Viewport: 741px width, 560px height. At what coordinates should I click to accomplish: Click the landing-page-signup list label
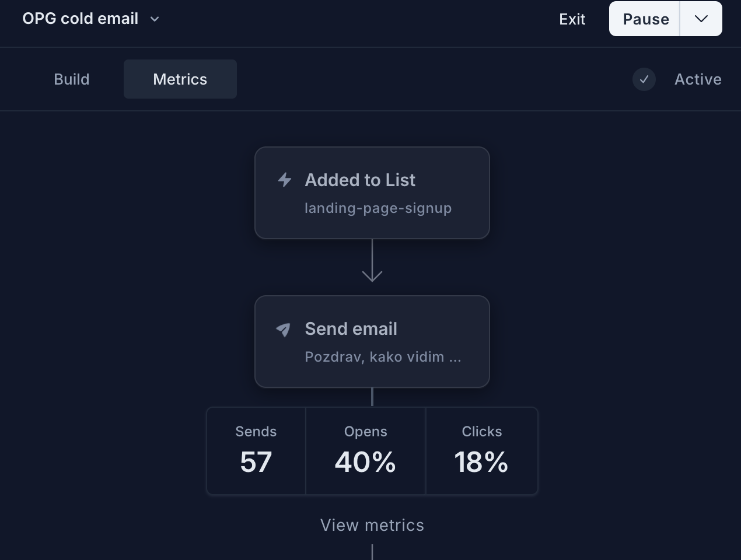[378, 208]
